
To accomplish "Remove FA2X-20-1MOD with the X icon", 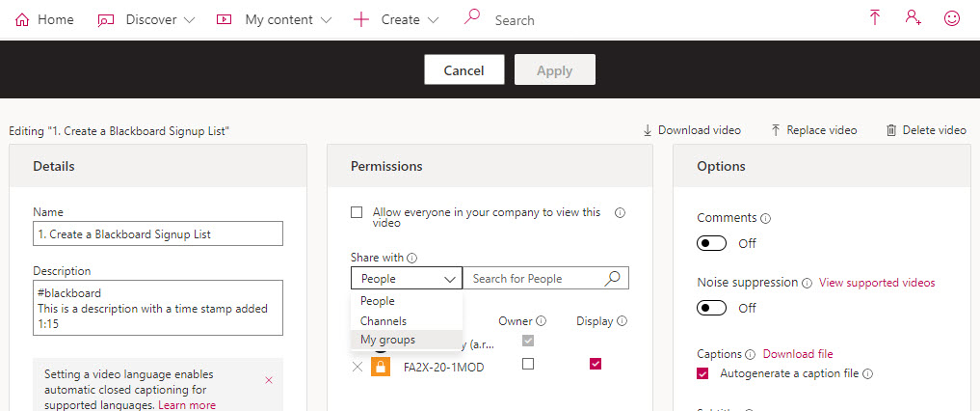I will click(358, 366).
